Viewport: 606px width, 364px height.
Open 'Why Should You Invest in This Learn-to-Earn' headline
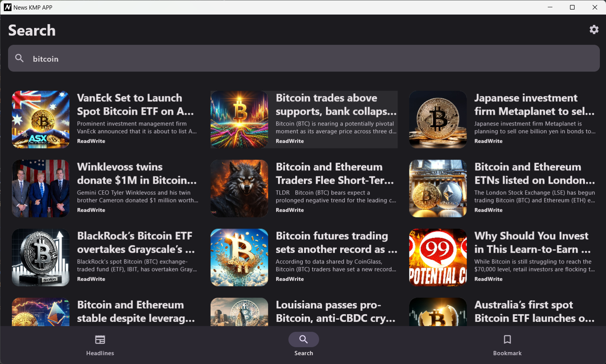click(x=532, y=242)
